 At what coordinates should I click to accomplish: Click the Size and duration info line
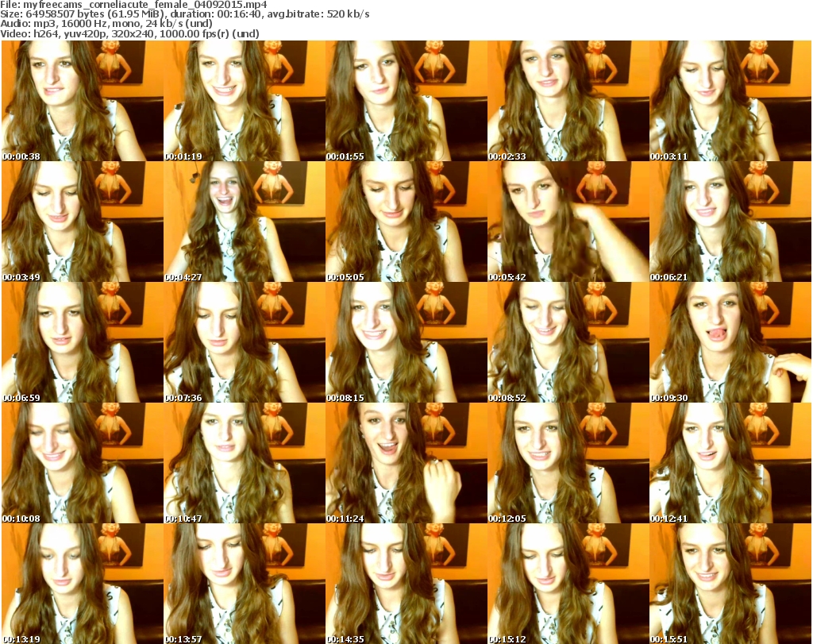click(184, 14)
